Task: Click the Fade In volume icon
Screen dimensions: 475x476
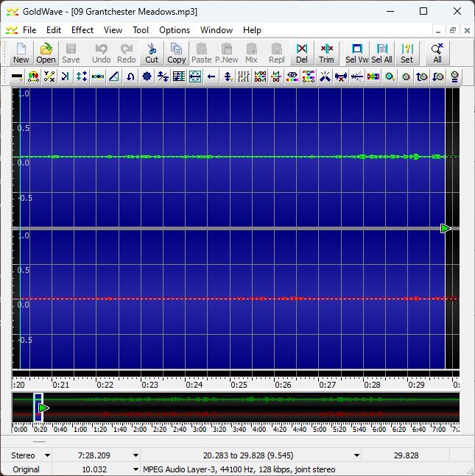Action: (x=422, y=77)
